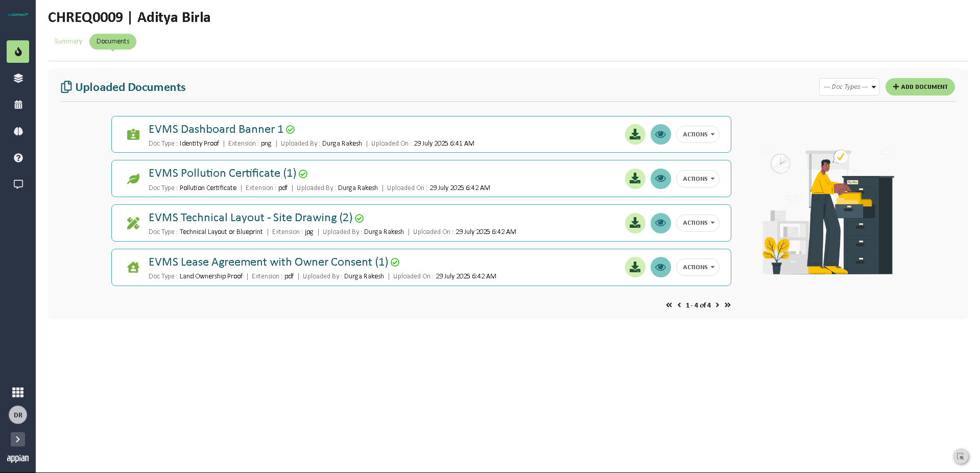Screen dimensions: 980x473
Task: Open the chat message sidebar icon
Action: point(18,184)
